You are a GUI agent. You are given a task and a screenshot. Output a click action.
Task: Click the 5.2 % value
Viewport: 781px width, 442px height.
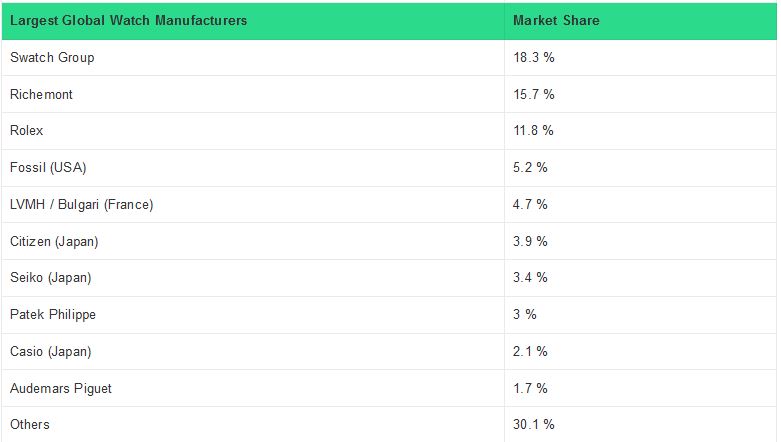click(x=530, y=168)
